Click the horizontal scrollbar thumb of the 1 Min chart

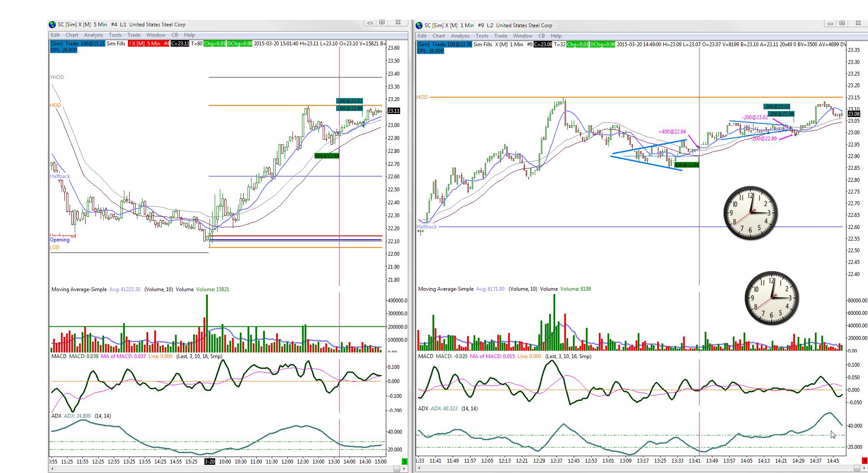(x=857, y=468)
